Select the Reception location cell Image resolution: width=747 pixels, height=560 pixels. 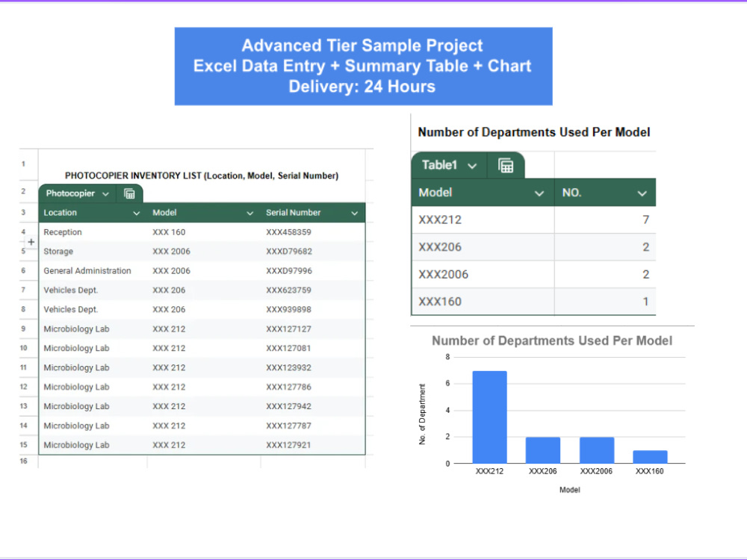click(x=93, y=232)
